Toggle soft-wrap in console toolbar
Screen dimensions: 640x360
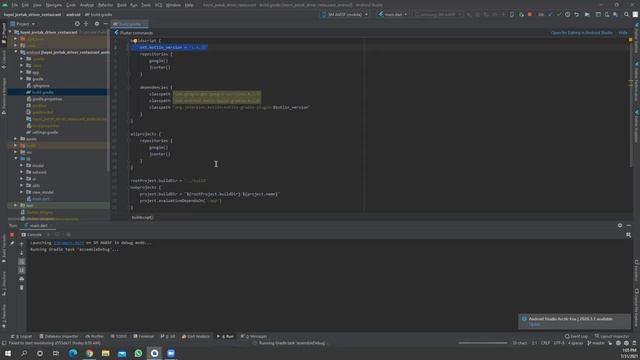coord(22,262)
